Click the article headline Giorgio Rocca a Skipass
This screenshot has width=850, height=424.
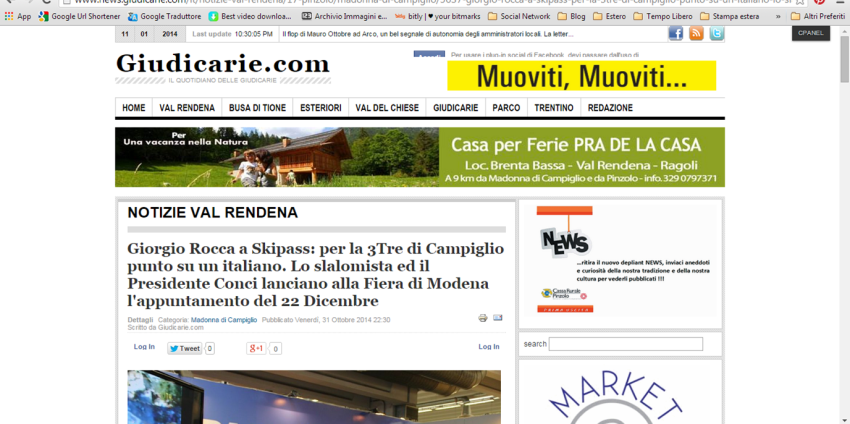pyautogui.click(x=316, y=275)
